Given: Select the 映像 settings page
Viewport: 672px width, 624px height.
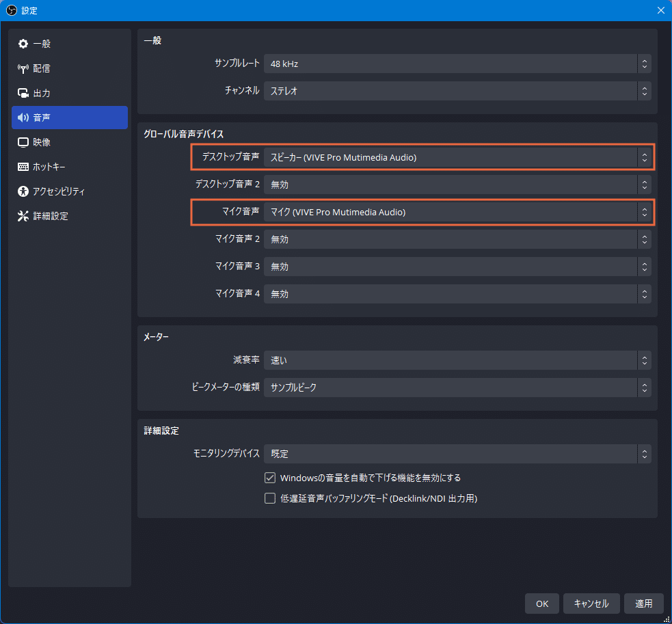Looking at the screenshot, I should point(70,142).
